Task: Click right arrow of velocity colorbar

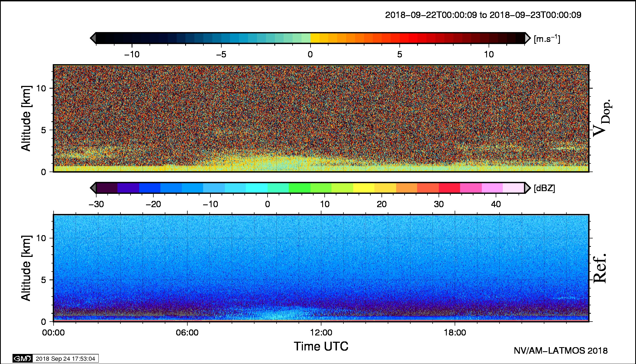Action: (528, 38)
